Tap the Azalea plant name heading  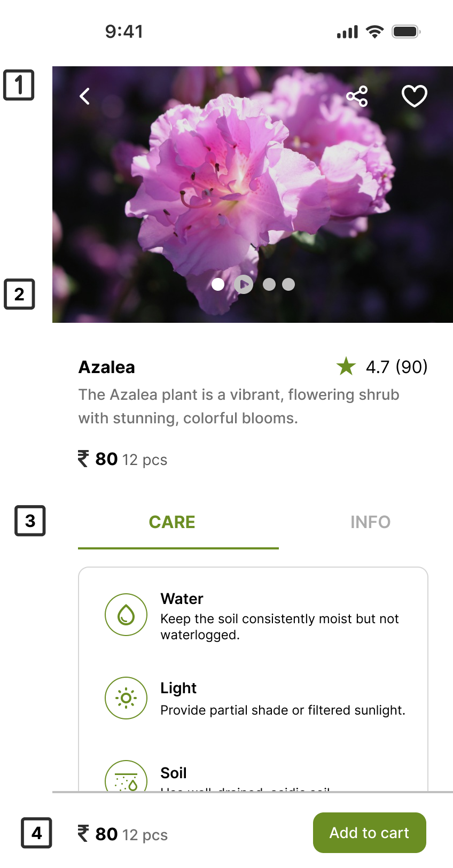click(106, 367)
